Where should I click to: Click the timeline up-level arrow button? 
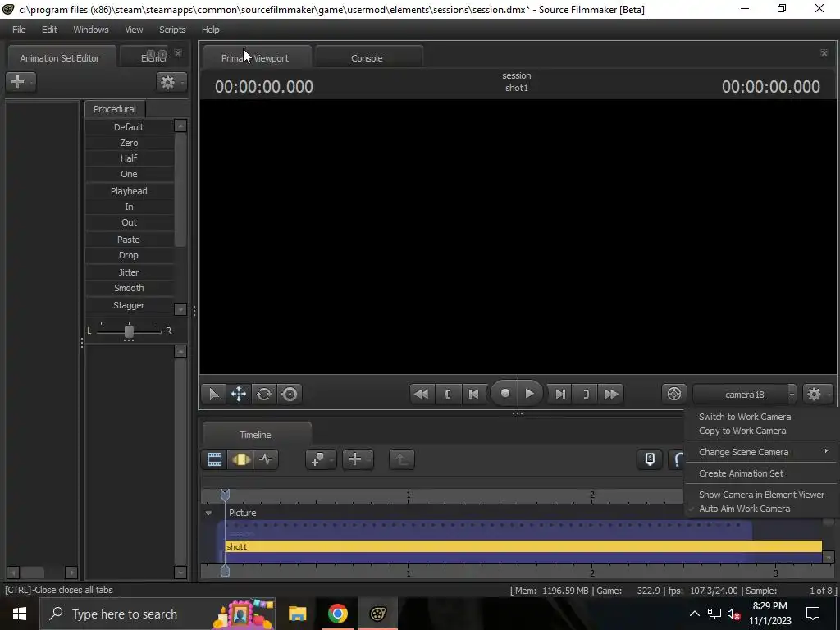[401, 459]
